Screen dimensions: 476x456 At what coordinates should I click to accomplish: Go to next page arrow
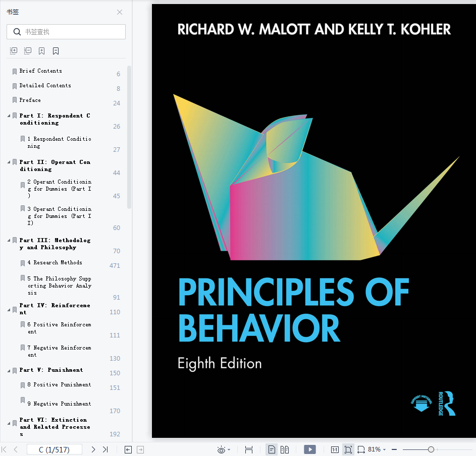(x=93, y=449)
